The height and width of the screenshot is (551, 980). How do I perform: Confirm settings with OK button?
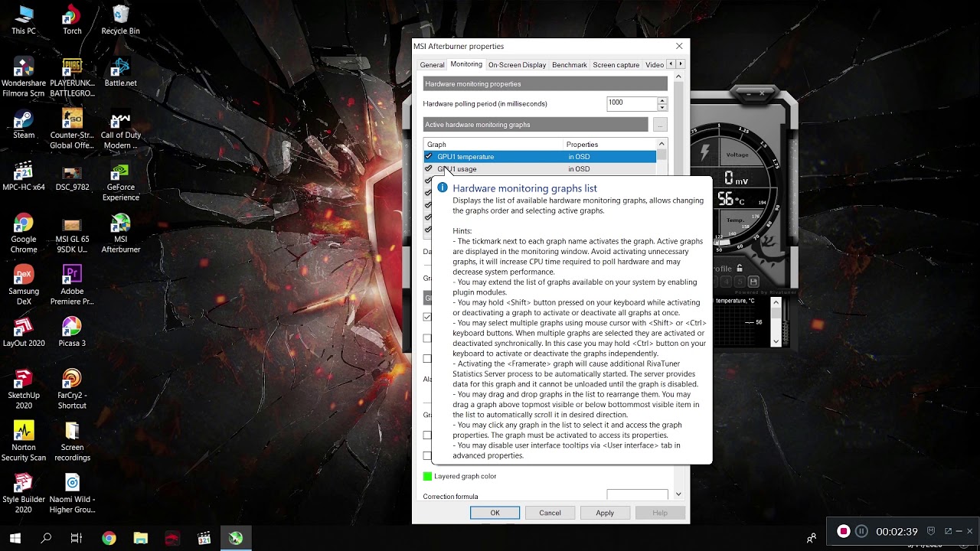click(x=495, y=513)
